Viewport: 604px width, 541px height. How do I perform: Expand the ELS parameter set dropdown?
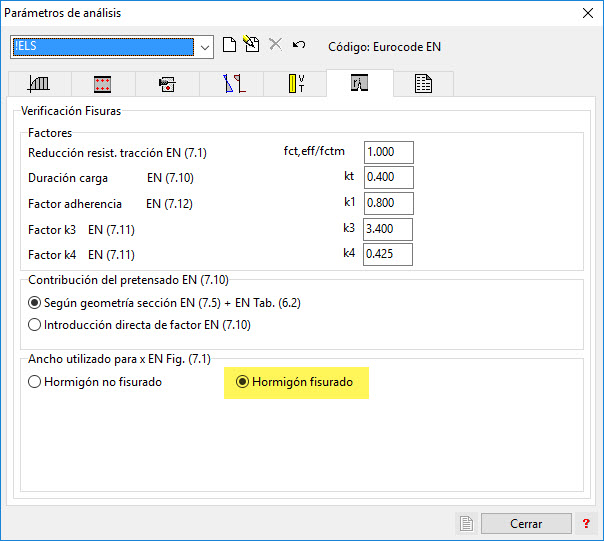205,46
